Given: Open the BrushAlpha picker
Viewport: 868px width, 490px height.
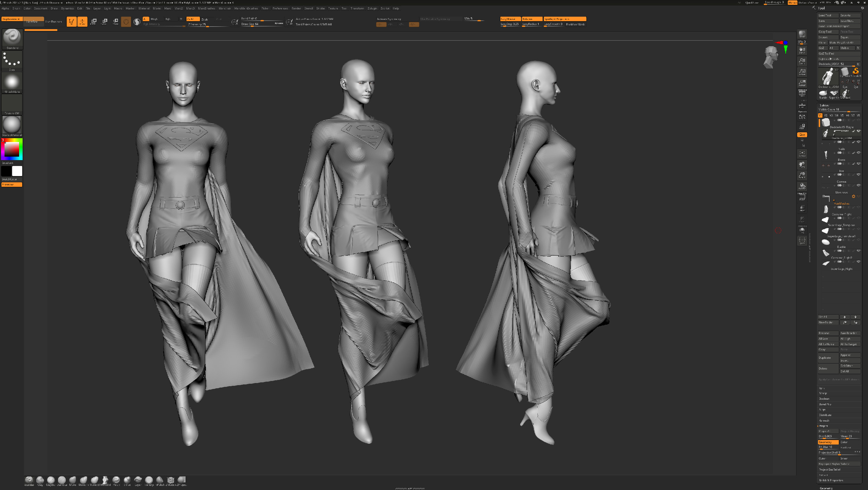Looking at the screenshot, I should click(x=12, y=83).
